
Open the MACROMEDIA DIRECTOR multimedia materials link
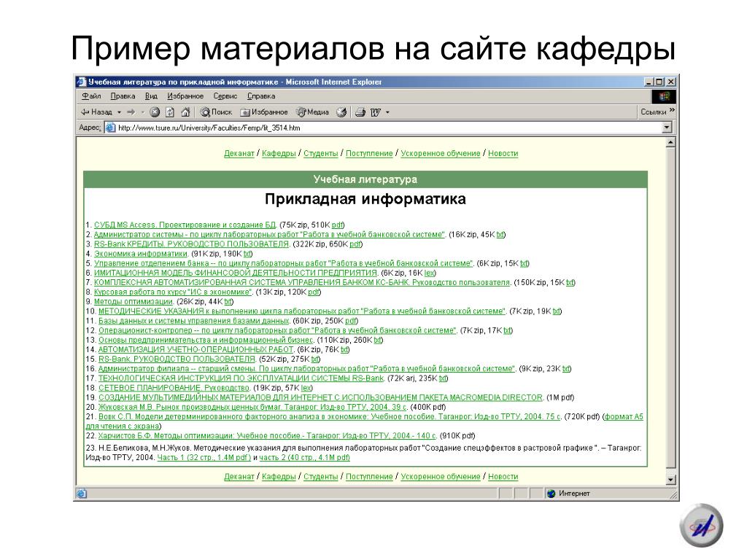[320, 397]
